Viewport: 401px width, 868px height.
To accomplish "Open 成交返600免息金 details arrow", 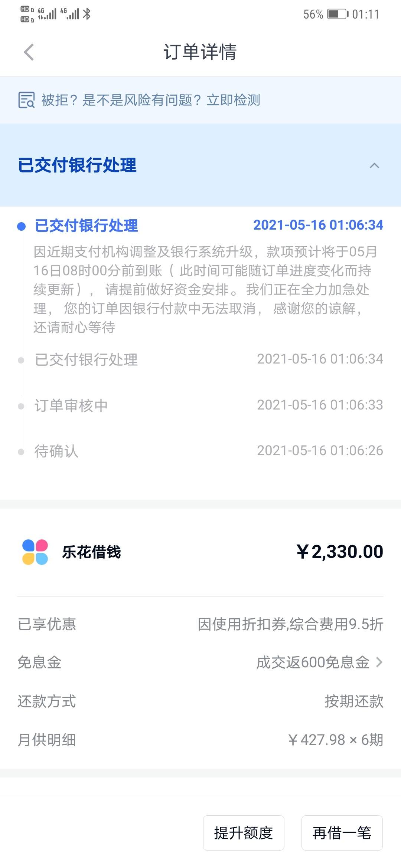I will (x=379, y=662).
